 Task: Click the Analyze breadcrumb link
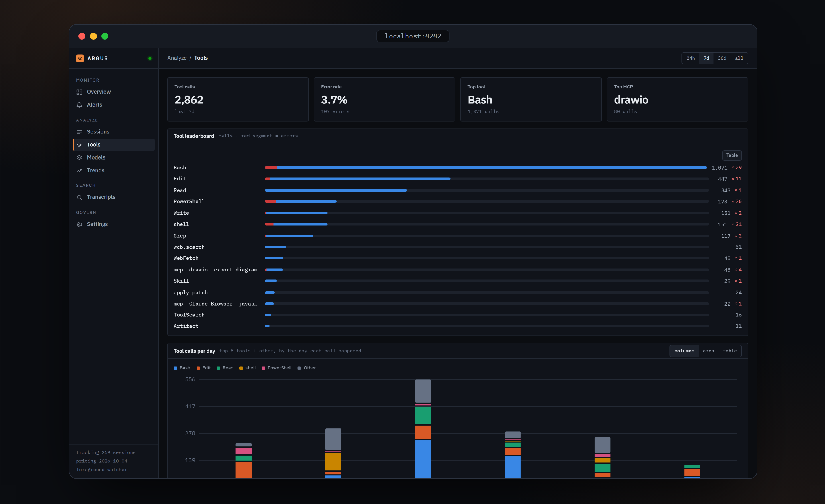tap(177, 58)
